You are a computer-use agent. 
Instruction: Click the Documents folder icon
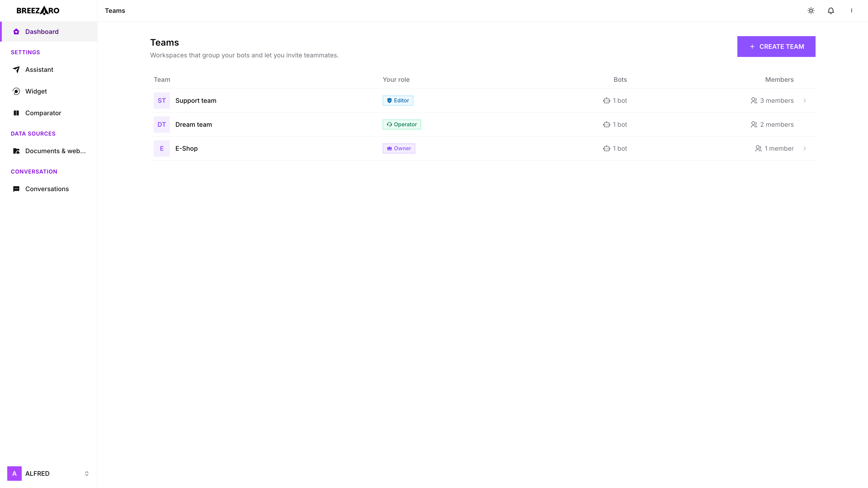pos(16,151)
